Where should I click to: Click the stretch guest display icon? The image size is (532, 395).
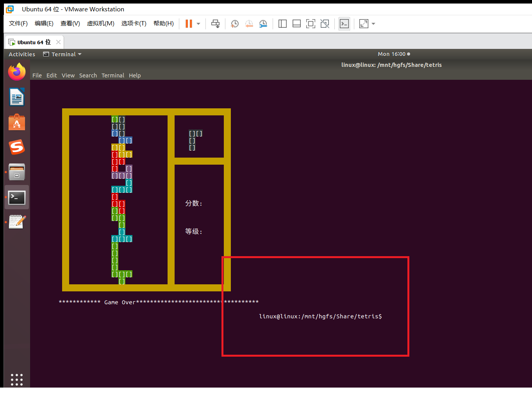click(x=364, y=24)
